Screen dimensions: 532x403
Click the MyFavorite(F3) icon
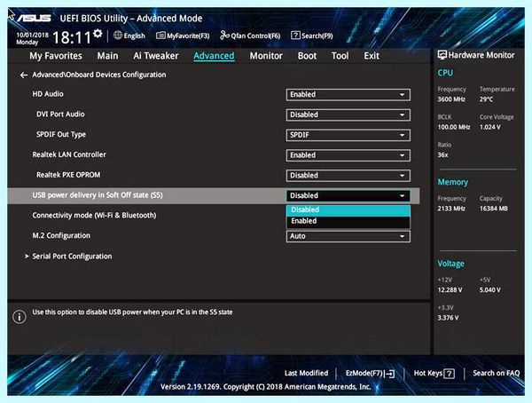point(160,36)
